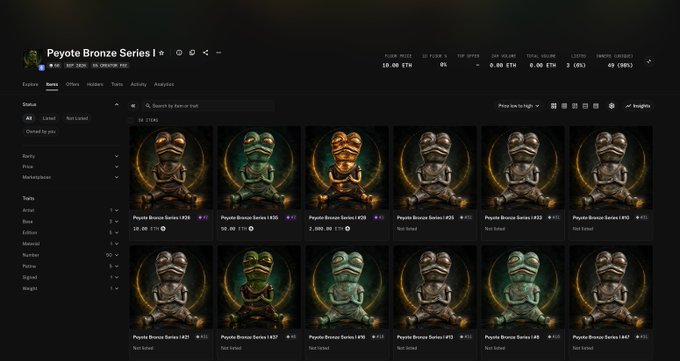Image resolution: width=680 pixels, height=361 pixels.
Task: Click the add-to-cart icon on #20 price
Action: point(347,229)
